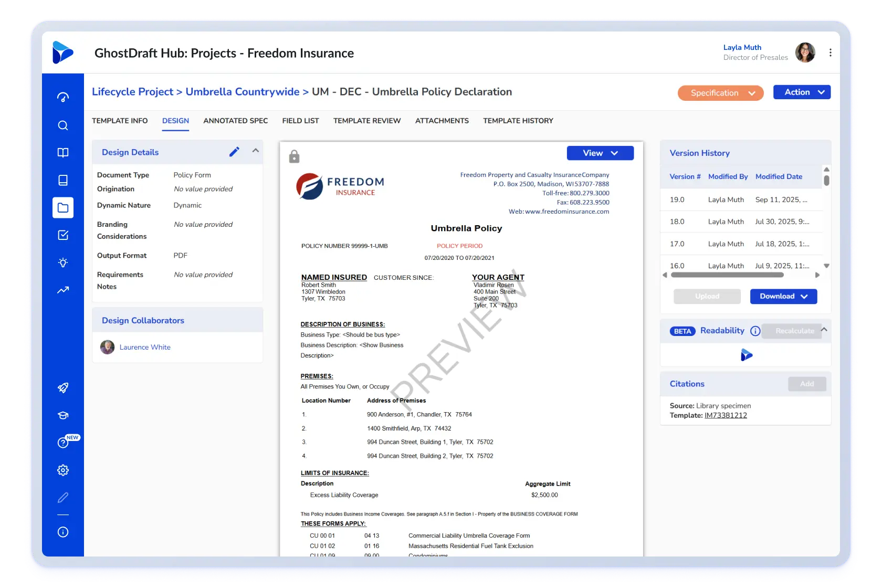
Task: Open the TEMPLATE HISTORY tab
Action: [518, 121]
